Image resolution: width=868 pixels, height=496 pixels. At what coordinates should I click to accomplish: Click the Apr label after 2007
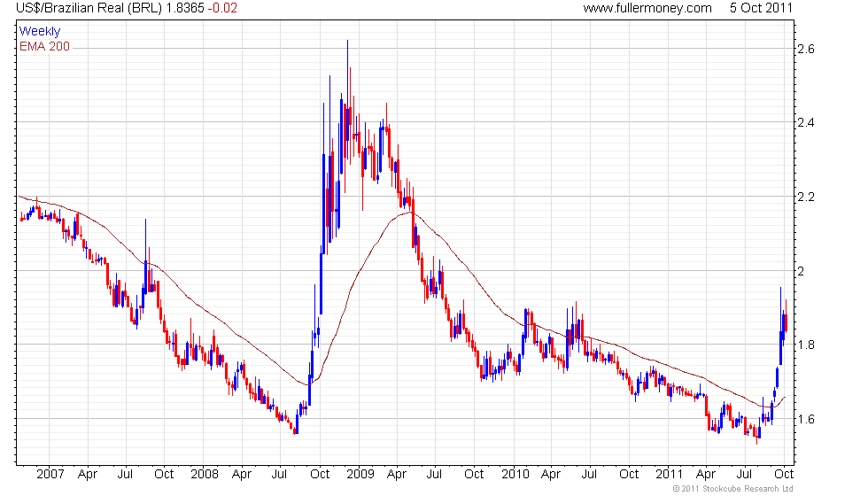pyautogui.click(x=88, y=474)
